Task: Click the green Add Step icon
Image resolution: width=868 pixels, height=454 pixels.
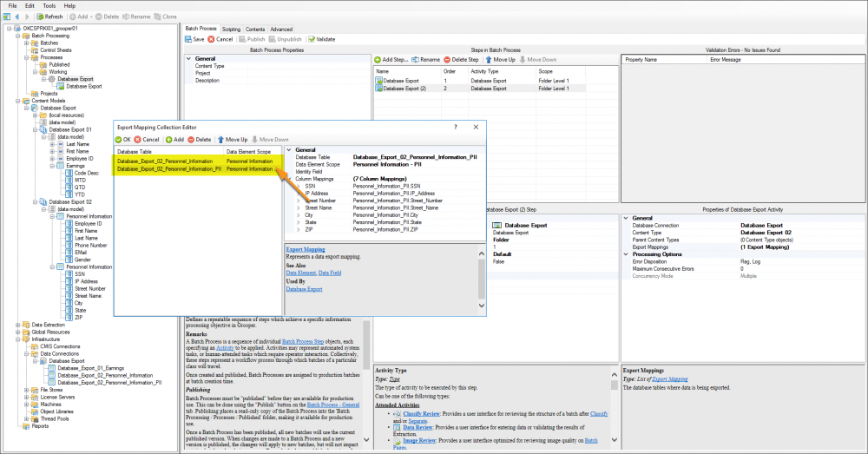Action: (x=378, y=59)
